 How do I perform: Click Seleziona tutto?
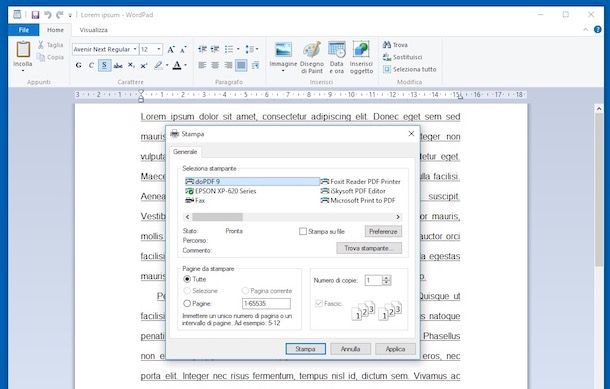click(410, 69)
